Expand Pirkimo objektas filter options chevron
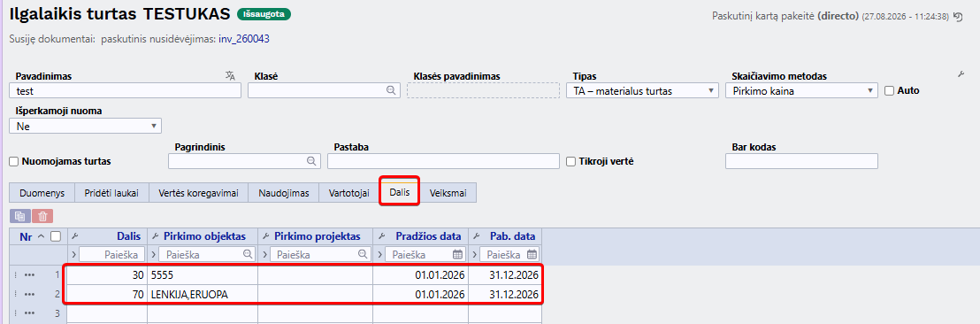Screen dimensions: 980x324 [154, 255]
